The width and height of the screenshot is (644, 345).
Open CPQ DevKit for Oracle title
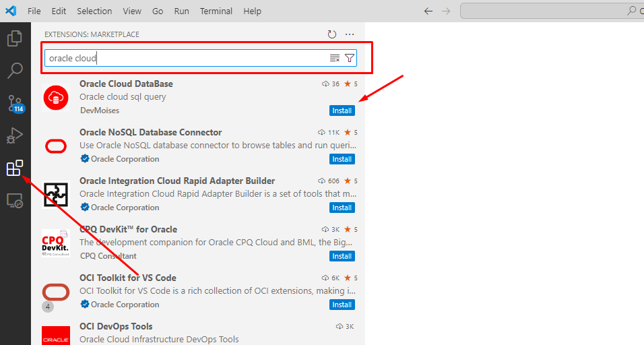click(129, 229)
